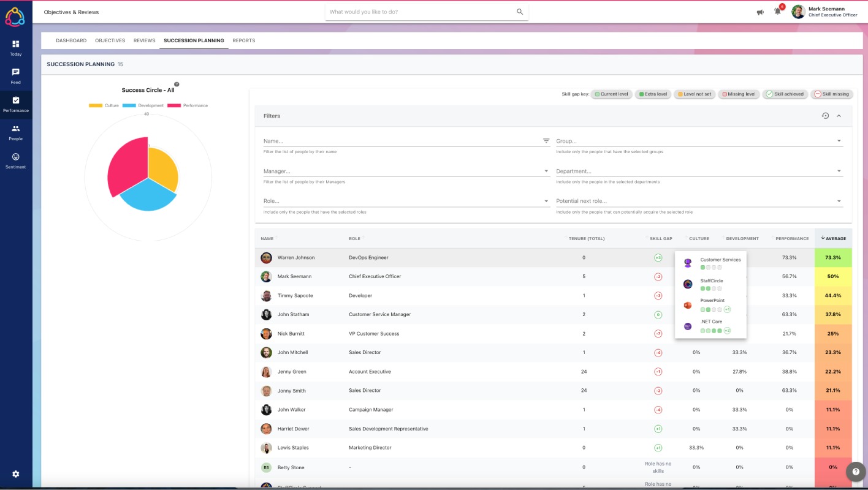Click Warren Johnson's +3 skill gap badge
Screen dimensions: 868x490
[x=658, y=258]
